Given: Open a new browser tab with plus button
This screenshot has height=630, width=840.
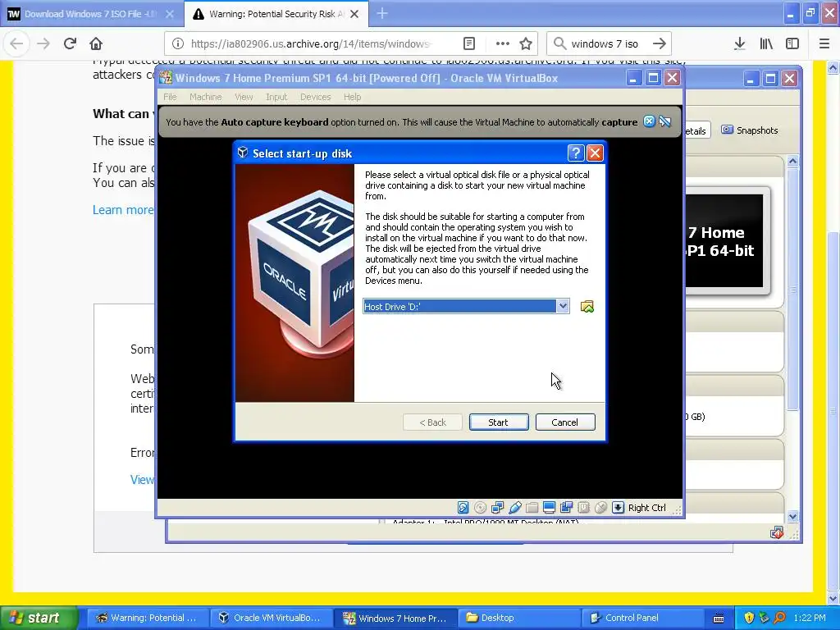Looking at the screenshot, I should click(382, 14).
